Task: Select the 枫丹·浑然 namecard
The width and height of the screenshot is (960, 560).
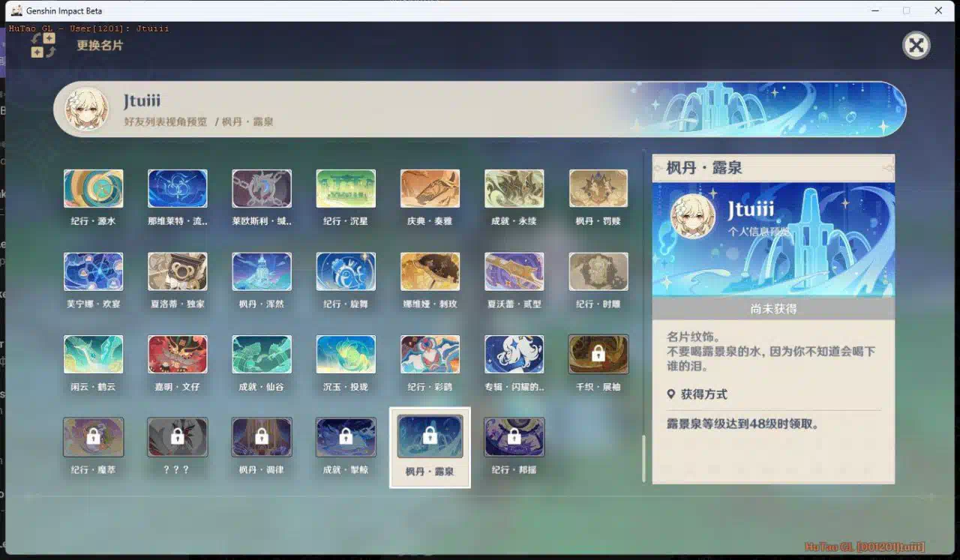Action: click(262, 271)
